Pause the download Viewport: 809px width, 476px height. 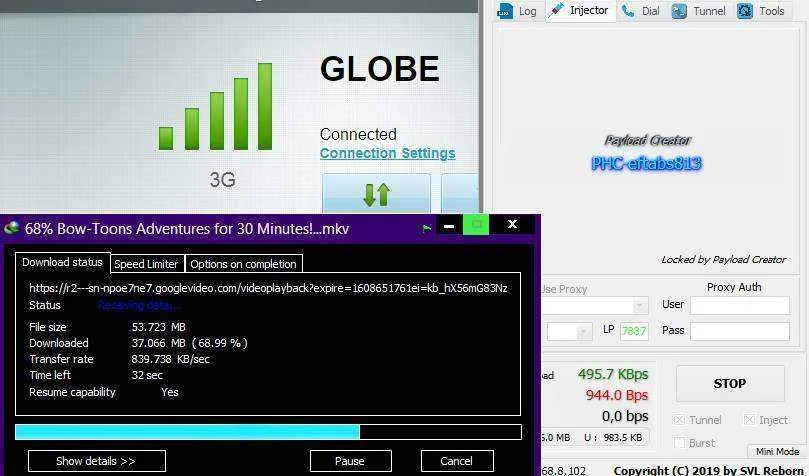(x=350, y=461)
